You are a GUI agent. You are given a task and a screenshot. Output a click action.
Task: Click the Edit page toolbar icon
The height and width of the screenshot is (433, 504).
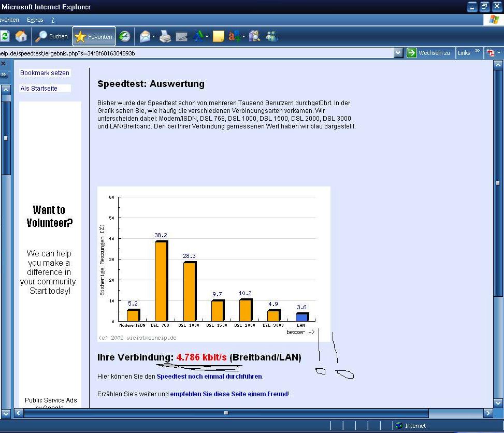pos(182,37)
